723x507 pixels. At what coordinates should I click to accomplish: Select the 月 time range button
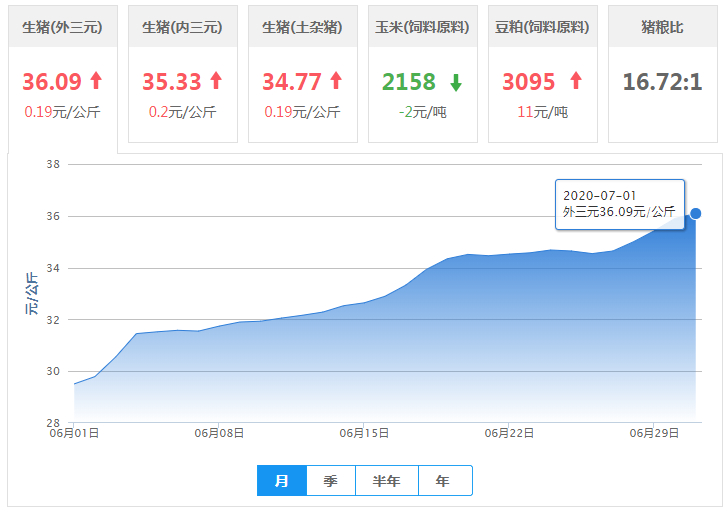[282, 481]
